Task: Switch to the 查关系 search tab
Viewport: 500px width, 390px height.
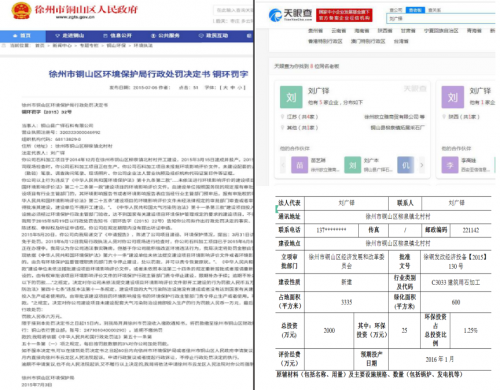Action: [434, 10]
